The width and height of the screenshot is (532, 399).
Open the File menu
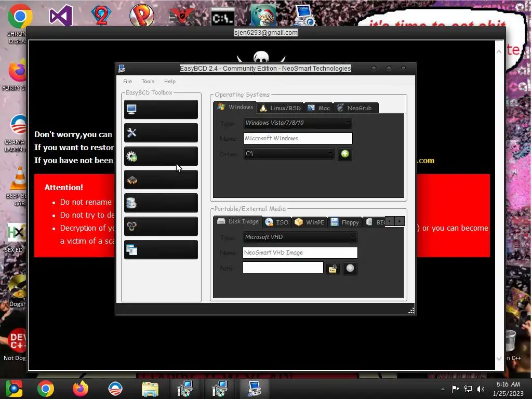[128, 82]
